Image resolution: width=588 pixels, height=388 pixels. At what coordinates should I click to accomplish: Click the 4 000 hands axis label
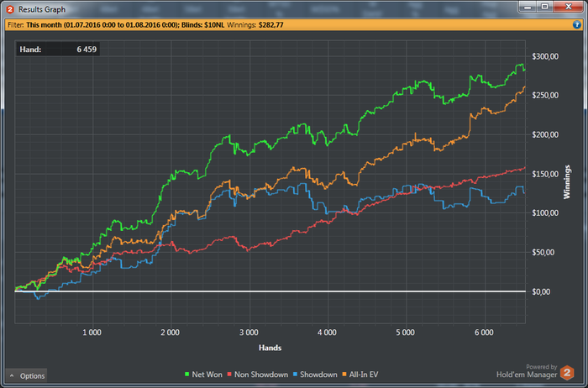click(327, 333)
